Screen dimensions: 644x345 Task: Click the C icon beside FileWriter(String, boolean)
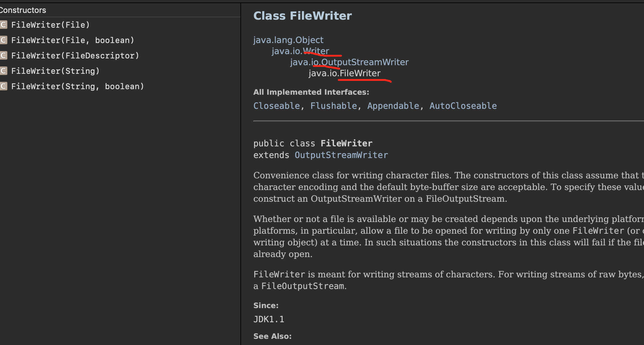tap(3, 86)
